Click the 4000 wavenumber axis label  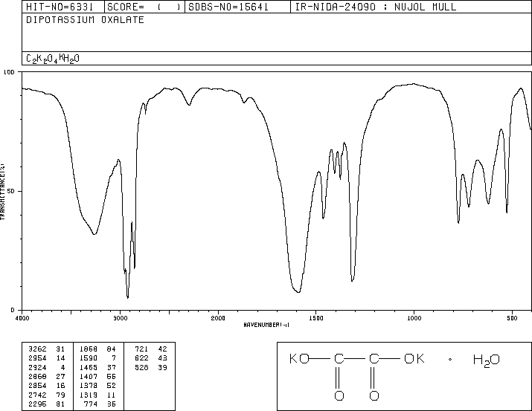22,318
